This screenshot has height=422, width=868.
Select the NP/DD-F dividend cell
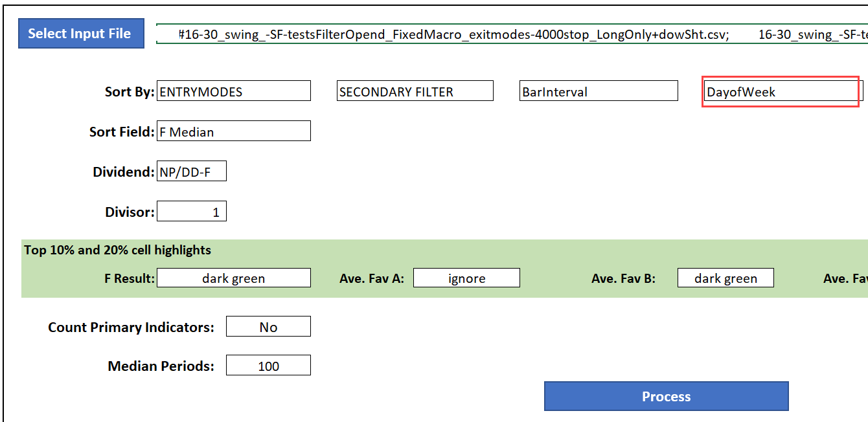tap(192, 172)
